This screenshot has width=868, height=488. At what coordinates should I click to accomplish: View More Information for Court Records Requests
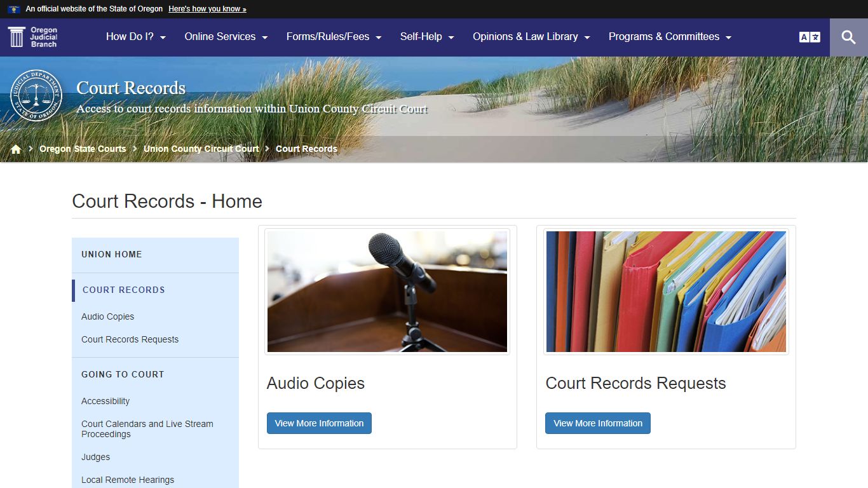point(598,423)
